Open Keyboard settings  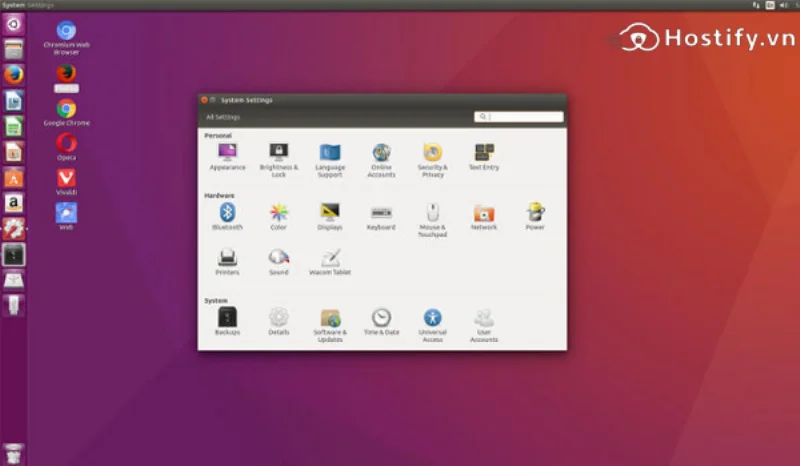381,217
